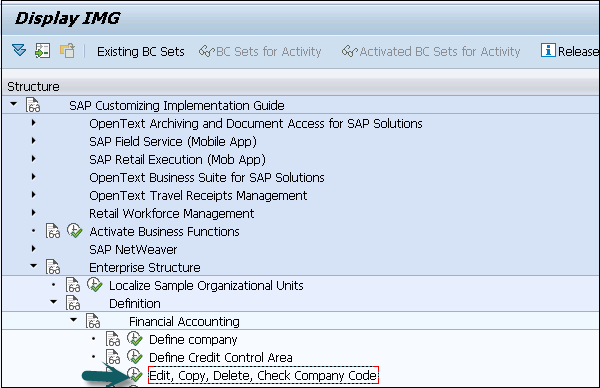The width and height of the screenshot is (600, 388).
Task: Expand OpenText Business Suite for SAP Solutions
Action: (34, 177)
